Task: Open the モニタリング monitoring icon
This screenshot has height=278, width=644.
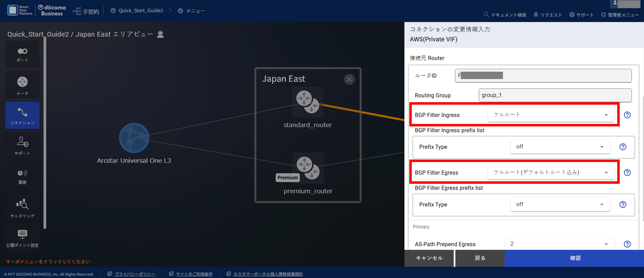Action: (x=22, y=208)
